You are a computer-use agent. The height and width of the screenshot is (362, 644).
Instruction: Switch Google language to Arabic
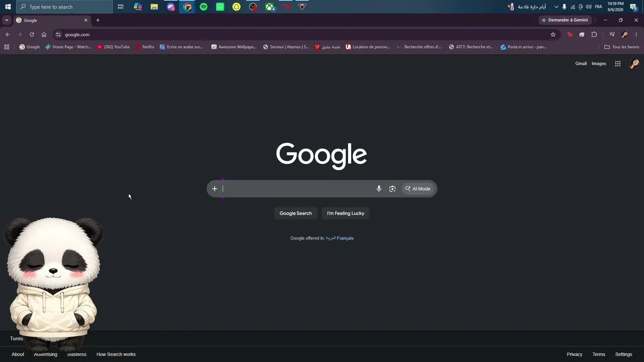pos(331,238)
